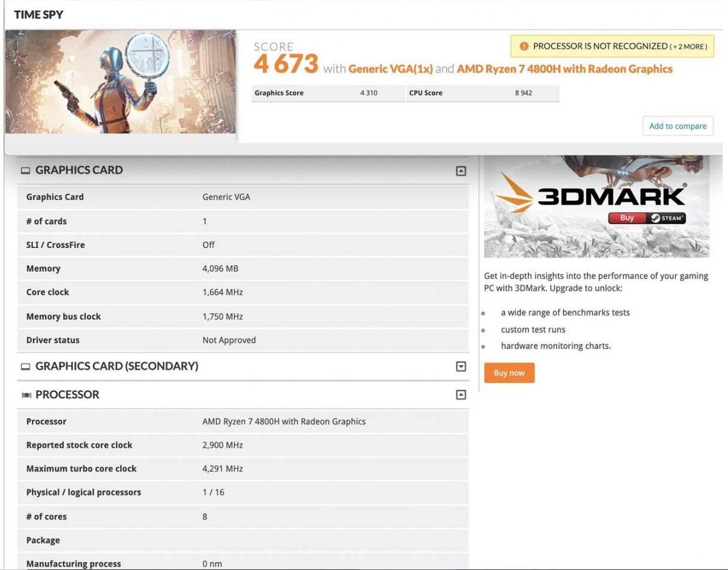Screen dimensions: 728x570
Task: Click the Add to compare button
Action: click(678, 126)
